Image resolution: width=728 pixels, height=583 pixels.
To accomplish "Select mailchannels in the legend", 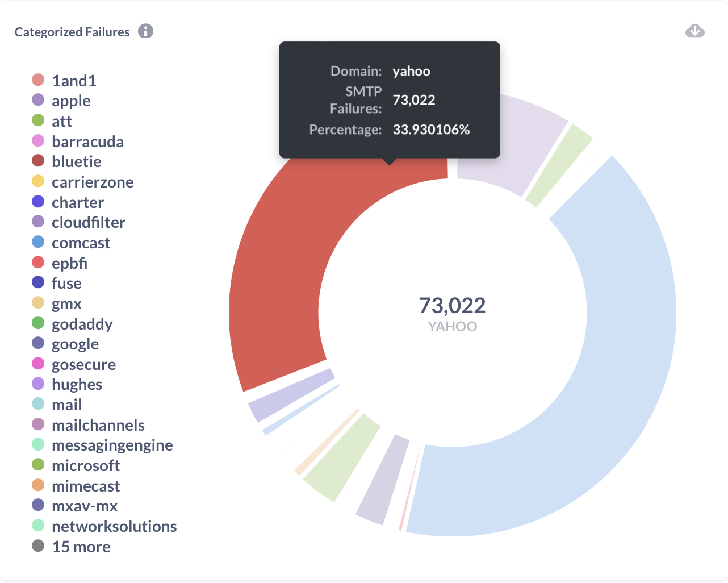I will [x=88, y=425].
